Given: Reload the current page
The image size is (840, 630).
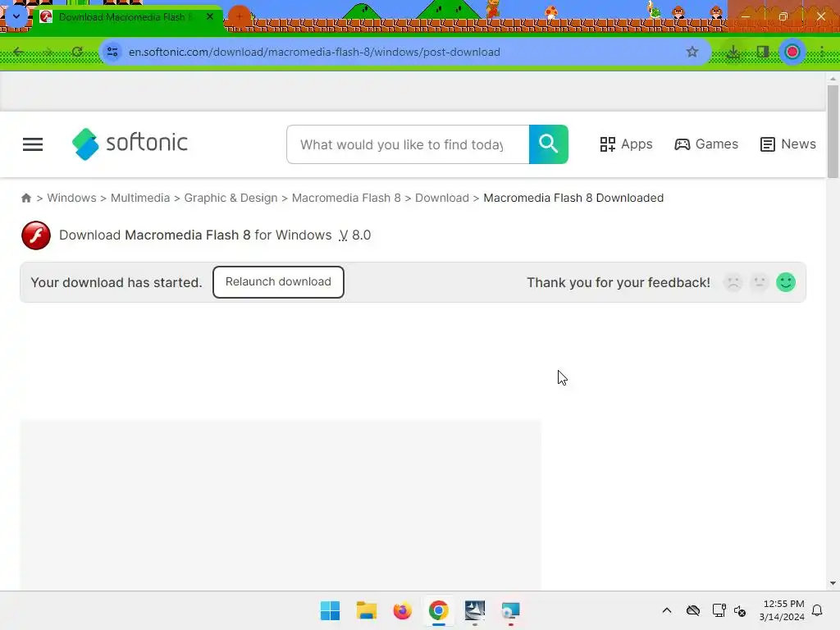Looking at the screenshot, I should click(77, 52).
